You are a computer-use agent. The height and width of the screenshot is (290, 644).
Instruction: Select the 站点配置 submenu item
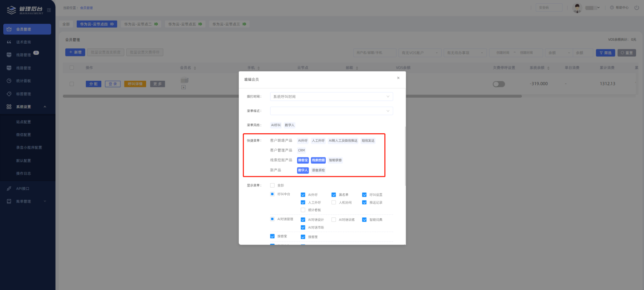click(x=23, y=122)
